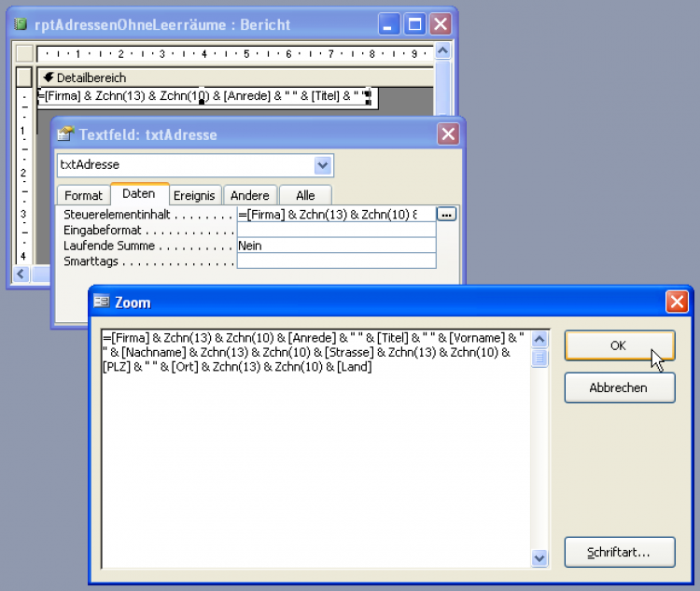Viewport: 700px width, 591px height.
Task: Confirm the Zoom dialog with OK
Action: click(619, 345)
